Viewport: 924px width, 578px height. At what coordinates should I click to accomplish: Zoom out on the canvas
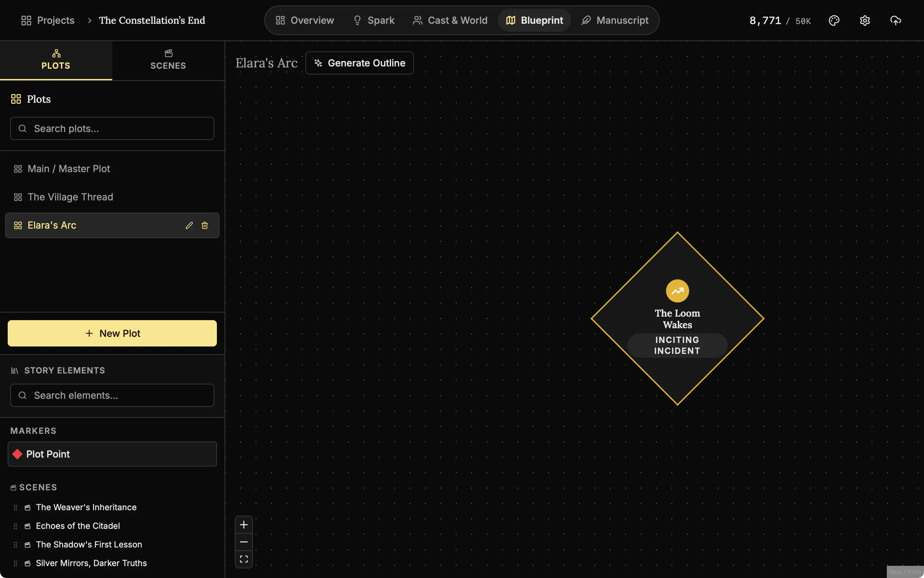click(244, 542)
